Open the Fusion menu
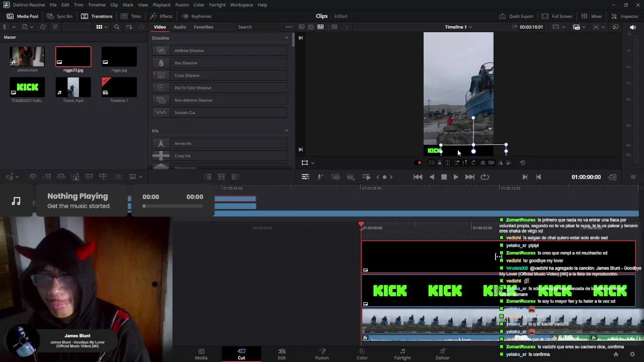 tap(182, 5)
